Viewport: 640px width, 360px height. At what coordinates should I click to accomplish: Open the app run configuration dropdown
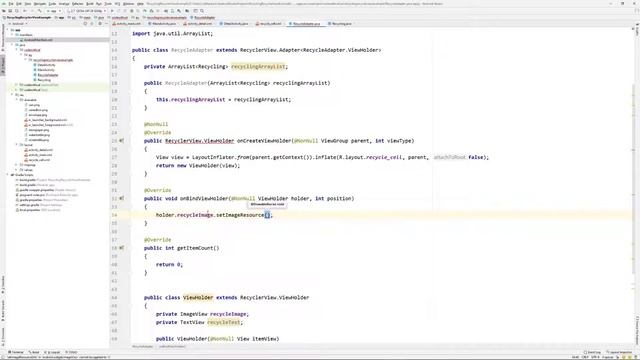(53, 11)
